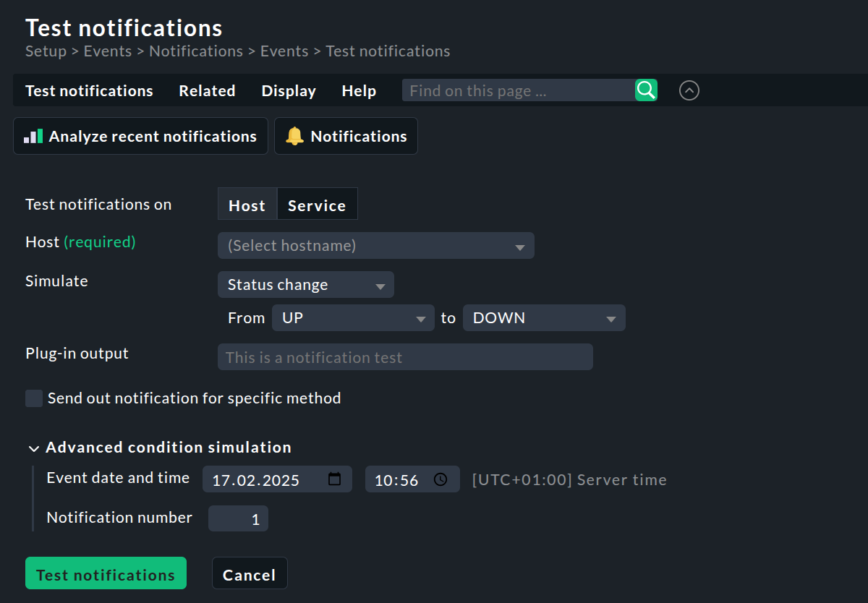Open the Display menu
The width and height of the screenshot is (868, 603).
288,90
